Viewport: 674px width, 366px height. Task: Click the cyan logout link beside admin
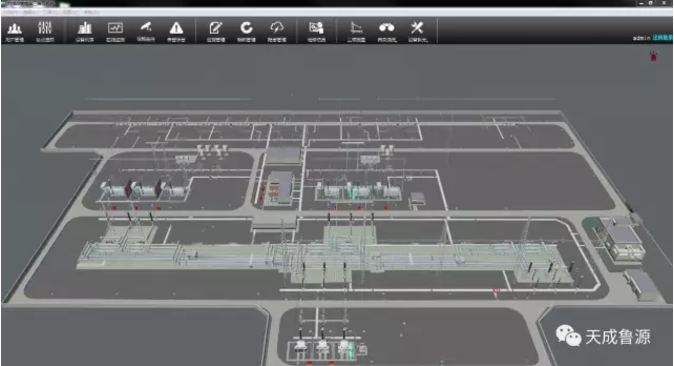663,38
